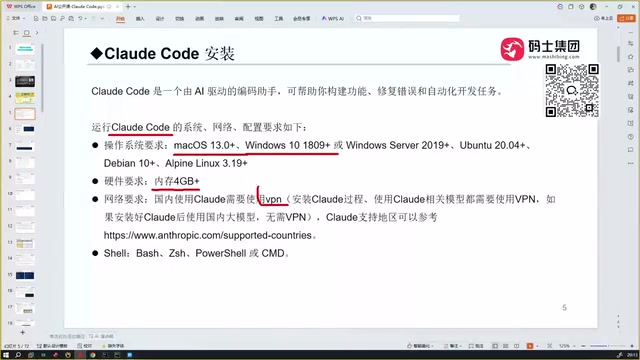Viewport: 640px width, 360px height.
Task: Switch to the WPS Office home tab
Action: (21, 7)
